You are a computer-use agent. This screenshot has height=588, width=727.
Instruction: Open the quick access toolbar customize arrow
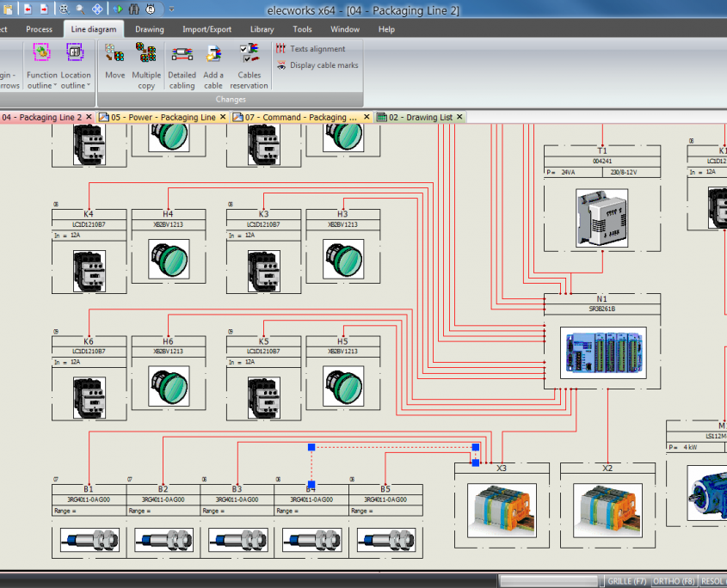click(x=171, y=9)
